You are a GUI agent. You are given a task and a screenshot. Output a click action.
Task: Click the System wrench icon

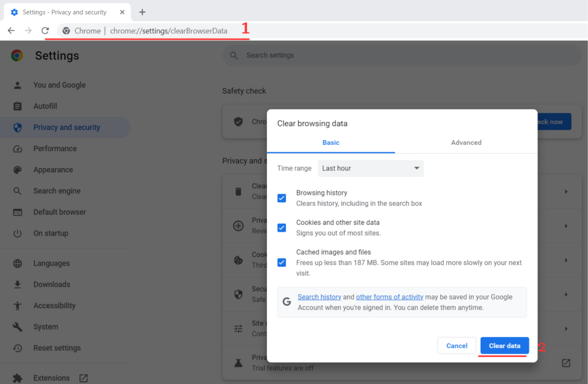tap(17, 327)
